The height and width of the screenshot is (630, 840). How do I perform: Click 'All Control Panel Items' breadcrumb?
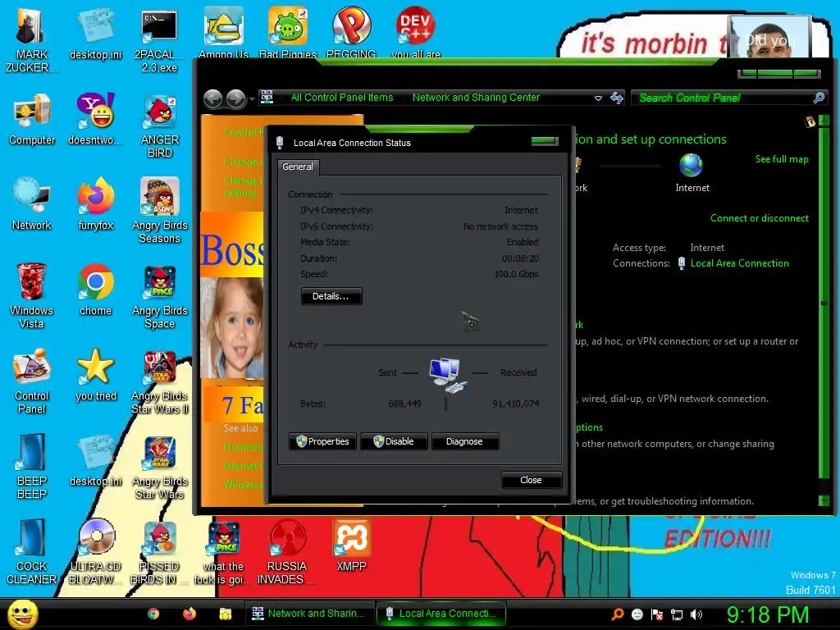(x=342, y=98)
